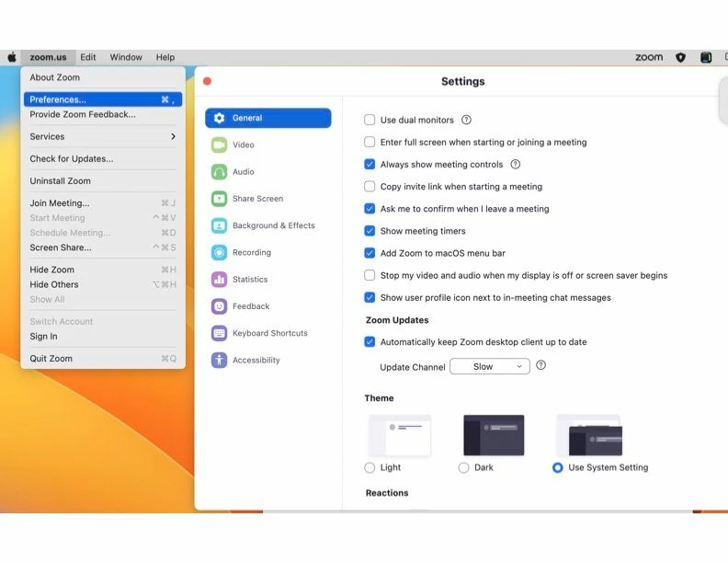
Task: Choose Check for Updates... menu item
Action: pyautogui.click(x=103, y=159)
